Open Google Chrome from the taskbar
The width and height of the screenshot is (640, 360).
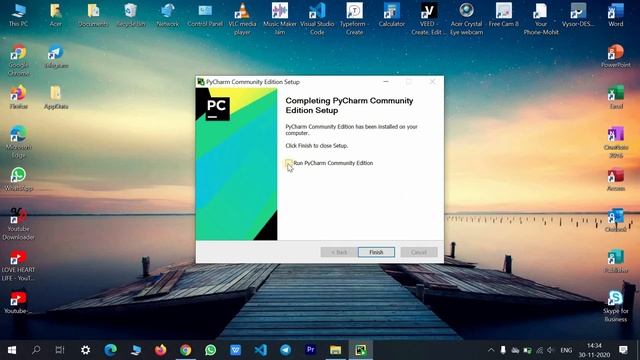click(185, 350)
